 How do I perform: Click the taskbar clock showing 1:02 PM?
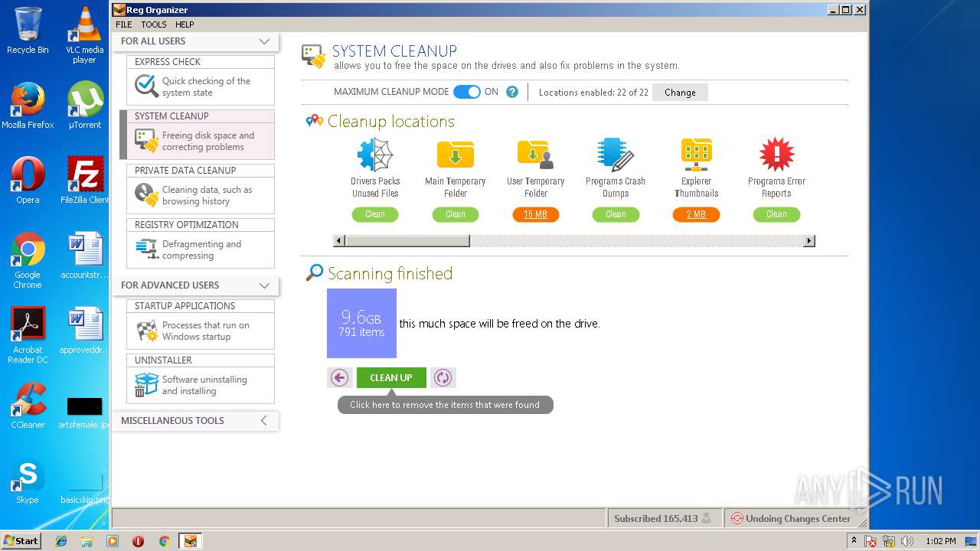click(x=940, y=541)
